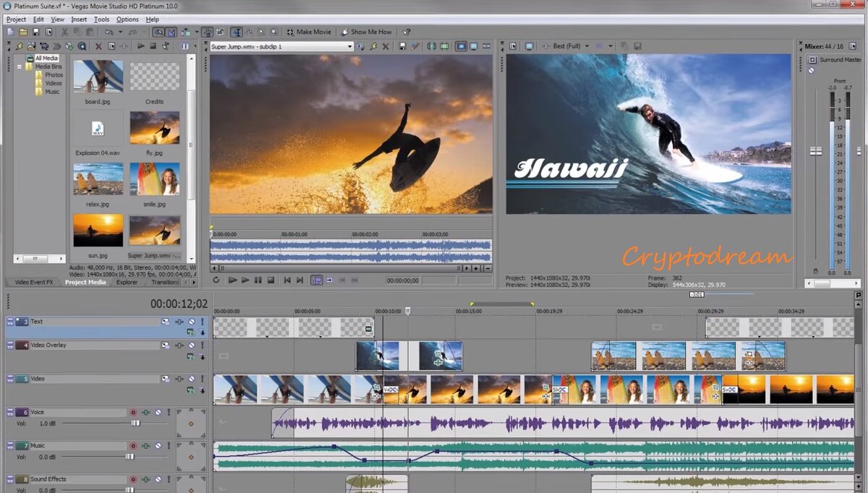This screenshot has height=493, width=868.
Task: Open the Tools menu
Action: (102, 20)
